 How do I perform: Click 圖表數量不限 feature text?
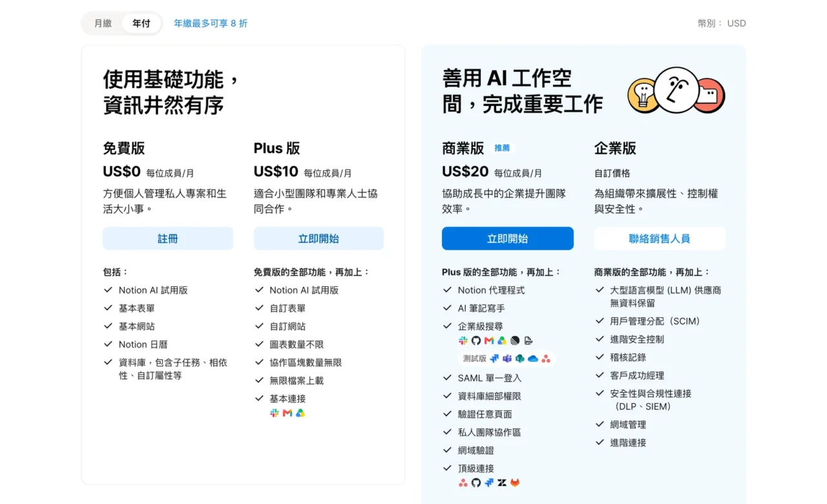point(297,344)
